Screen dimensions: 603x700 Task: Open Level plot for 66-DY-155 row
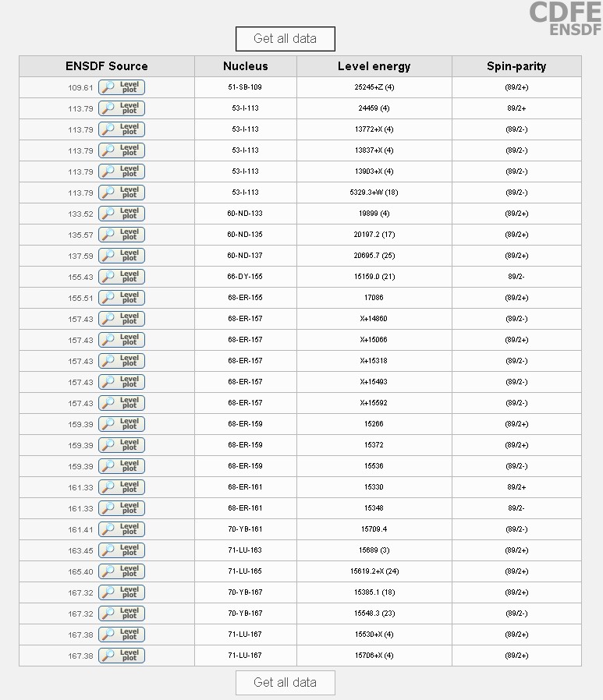pos(122,277)
